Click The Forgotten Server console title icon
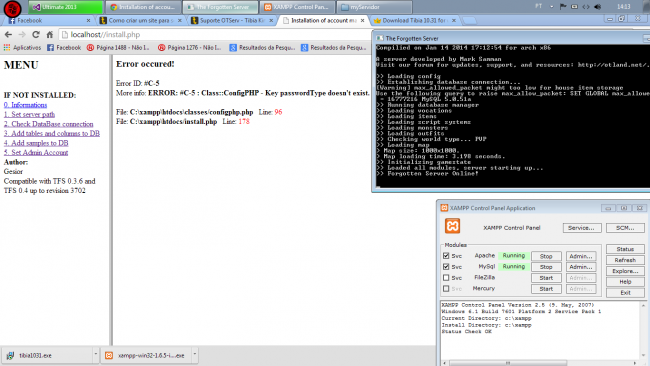This screenshot has width=650, height=366. [x=379, y=38]
